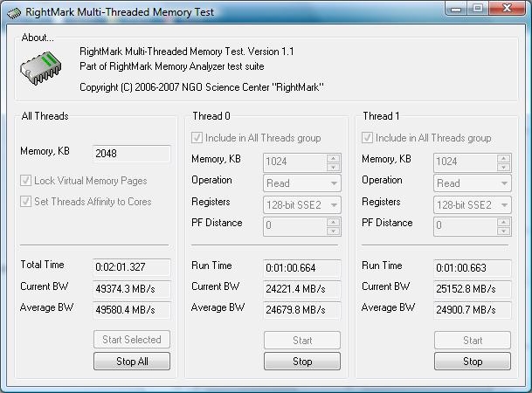The width and height of the screenshot is (532, 393).
Task: Stop Thread 0 test
Action: [302, 362]
